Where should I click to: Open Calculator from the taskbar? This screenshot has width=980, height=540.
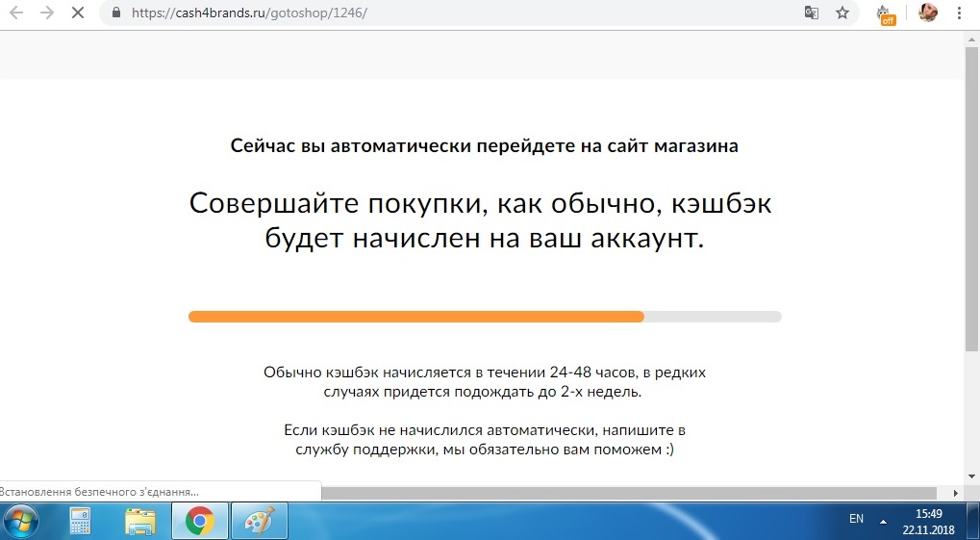tap(80, 521)
